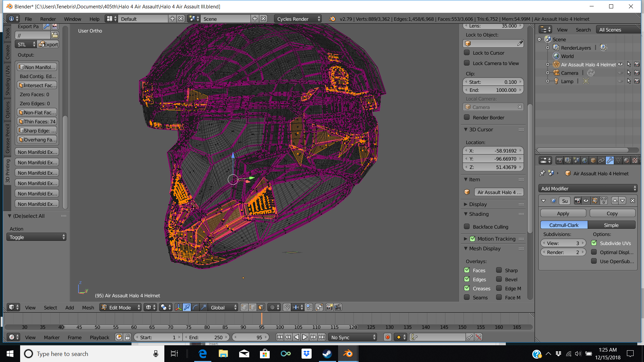Open the Constraints properties tab

pos(601,161)
